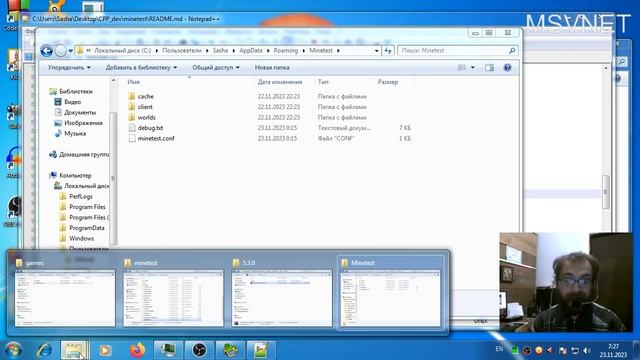Open address bar history dropdown arrow
This screenshot has width=640, height=360.
(376, 51)
